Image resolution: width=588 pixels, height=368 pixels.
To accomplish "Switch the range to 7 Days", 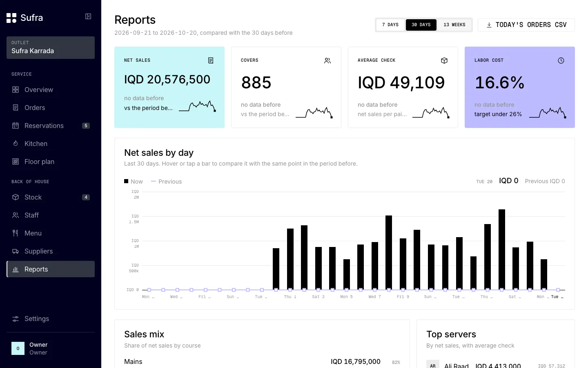I will pos(390,25).
